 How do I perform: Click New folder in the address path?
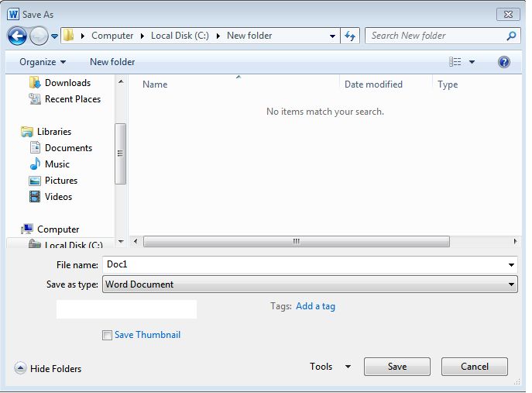click(x=249, y=36)
